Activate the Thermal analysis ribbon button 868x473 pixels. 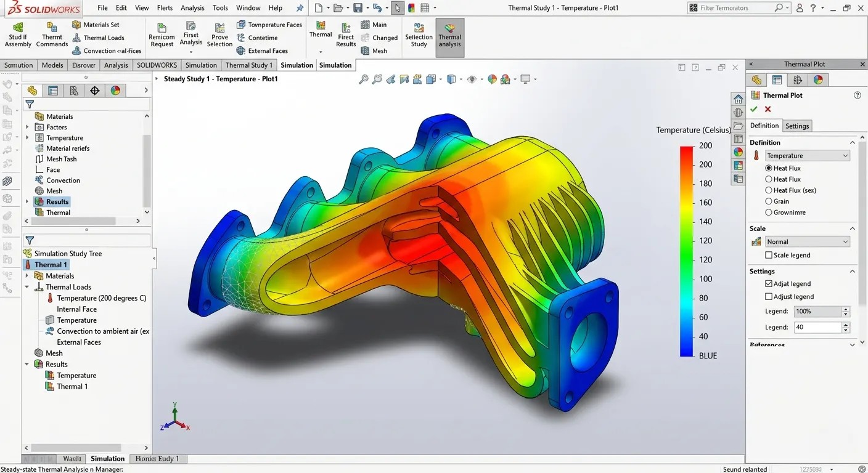449,37
